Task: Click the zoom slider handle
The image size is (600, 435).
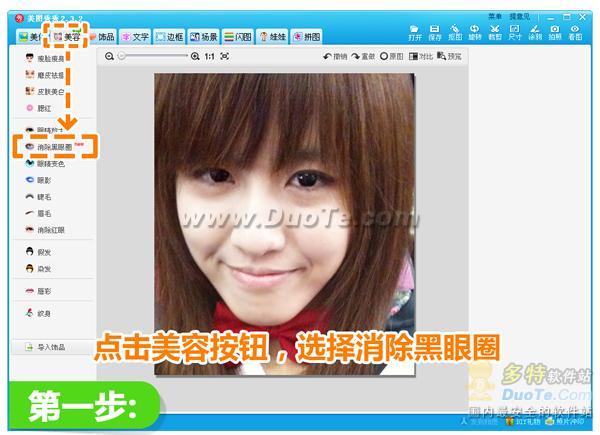Action: tap(121, 56)
